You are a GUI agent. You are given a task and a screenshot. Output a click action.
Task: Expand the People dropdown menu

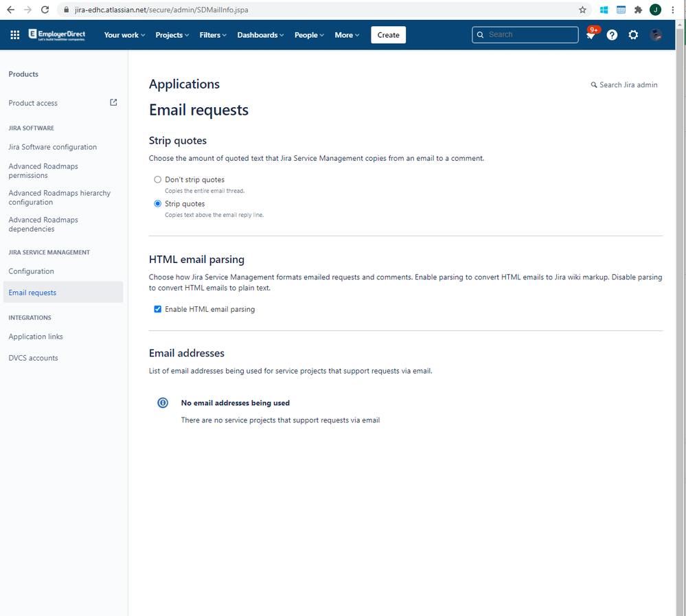click(309, 35)
